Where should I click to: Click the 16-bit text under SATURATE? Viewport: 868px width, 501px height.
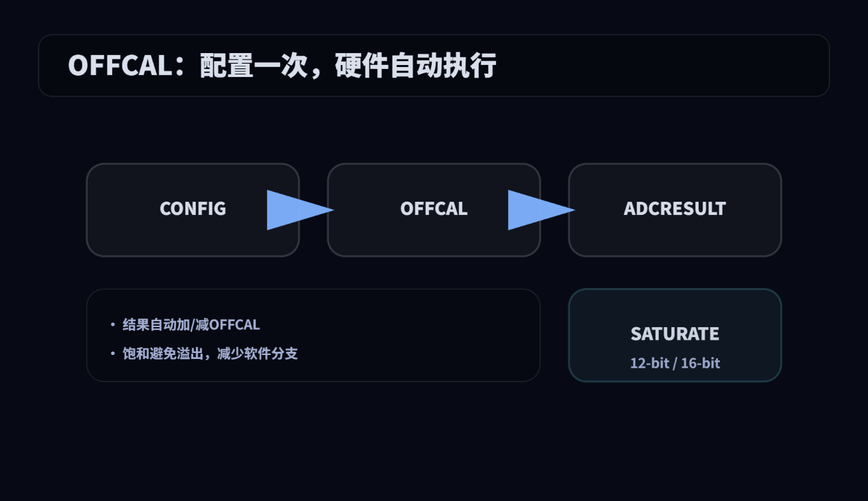701,363
